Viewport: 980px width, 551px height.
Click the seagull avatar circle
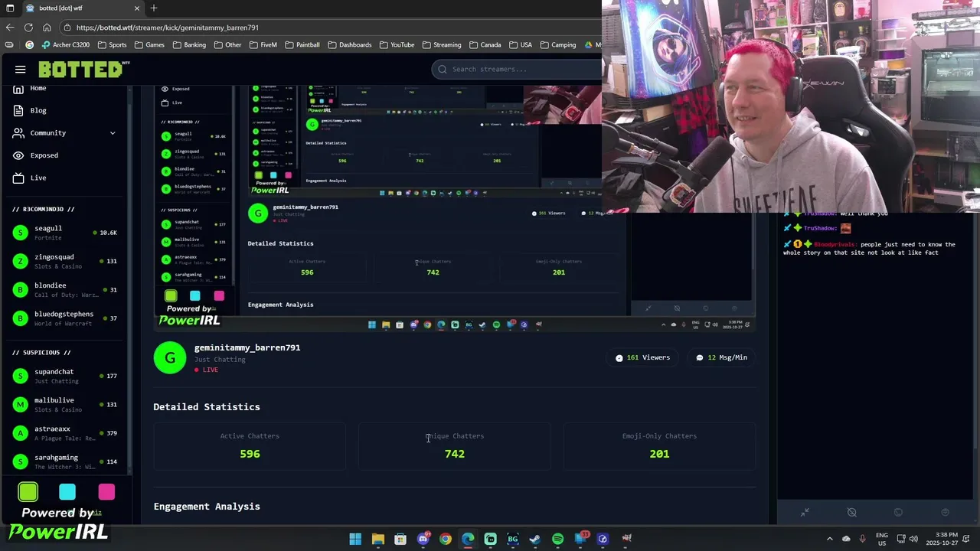click(21, 233)
